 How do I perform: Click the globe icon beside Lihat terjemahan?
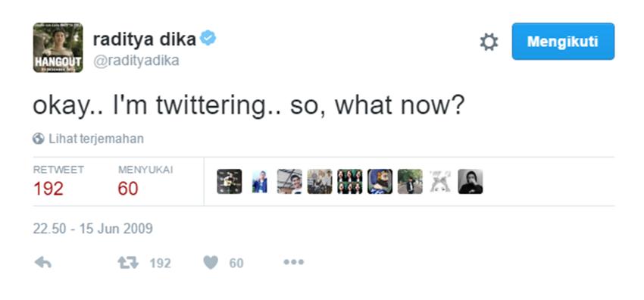point(38,139)
